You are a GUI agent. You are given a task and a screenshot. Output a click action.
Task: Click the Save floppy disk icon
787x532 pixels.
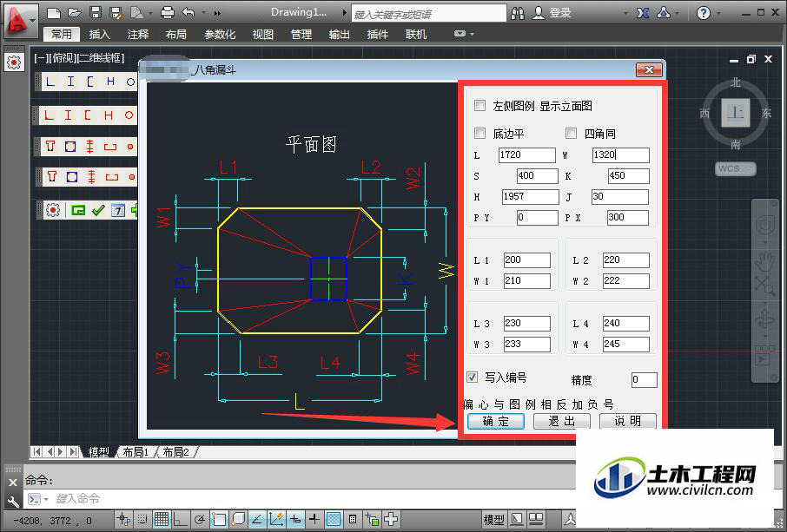click(96, 12)
